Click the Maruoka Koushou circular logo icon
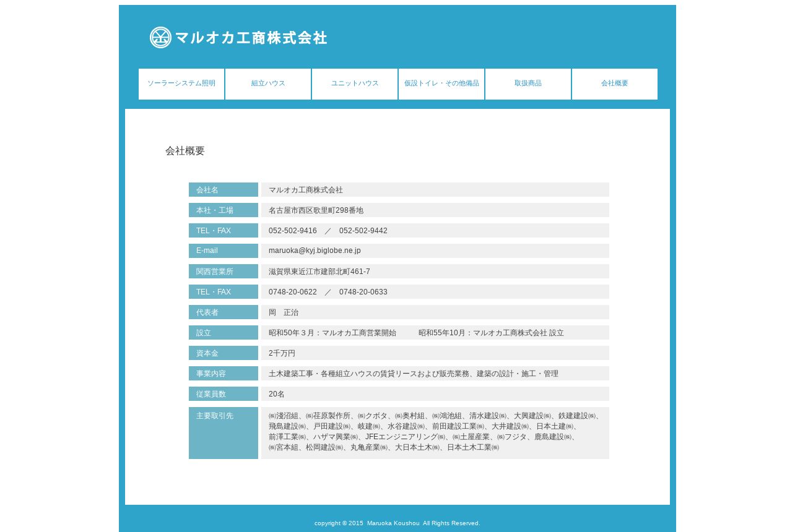Viewport: 795px width, 532px height. tap(160, 38)
